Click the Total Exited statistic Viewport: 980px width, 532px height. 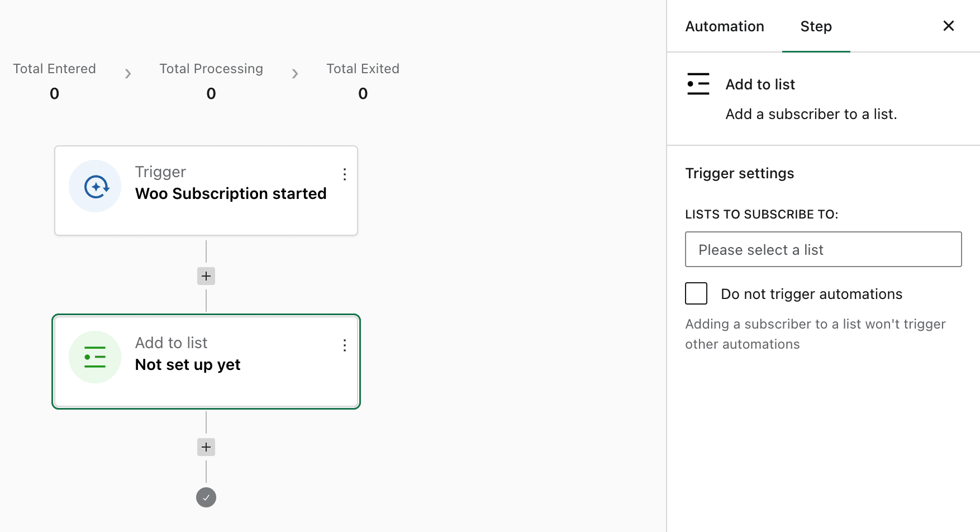click(363, 80)
